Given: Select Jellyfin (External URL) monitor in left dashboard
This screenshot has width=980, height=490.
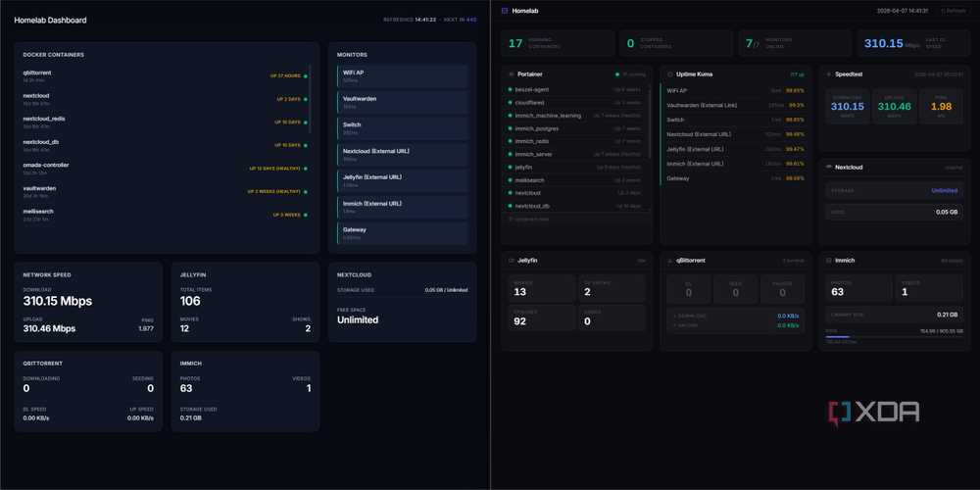Looking at the screenshot, I should [402, 181].
